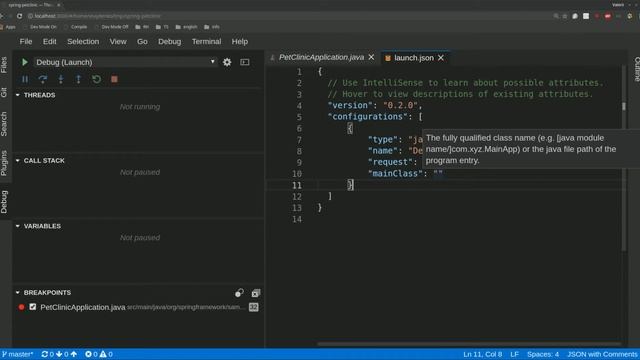Screen dimensions: 640x360
Task: Click the editor horizontal scrollbar
Action: point(469,344)
